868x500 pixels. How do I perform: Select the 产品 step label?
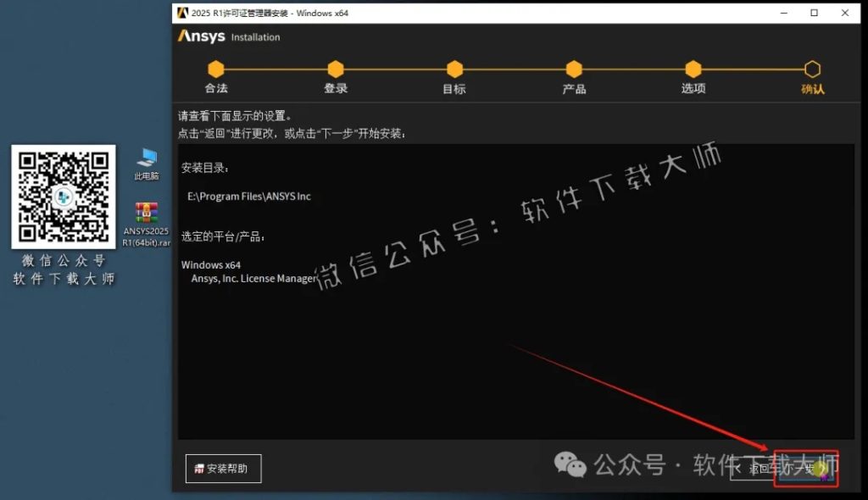575,88
